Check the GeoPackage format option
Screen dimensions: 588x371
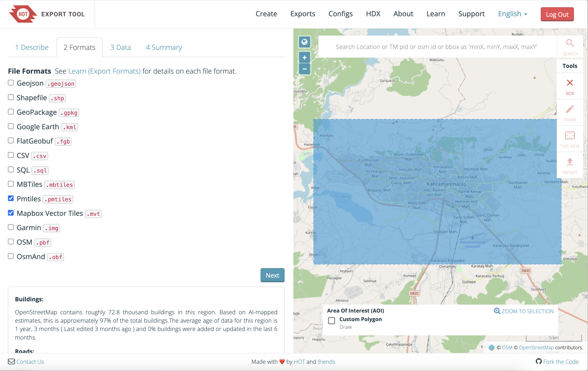[11, 112]
